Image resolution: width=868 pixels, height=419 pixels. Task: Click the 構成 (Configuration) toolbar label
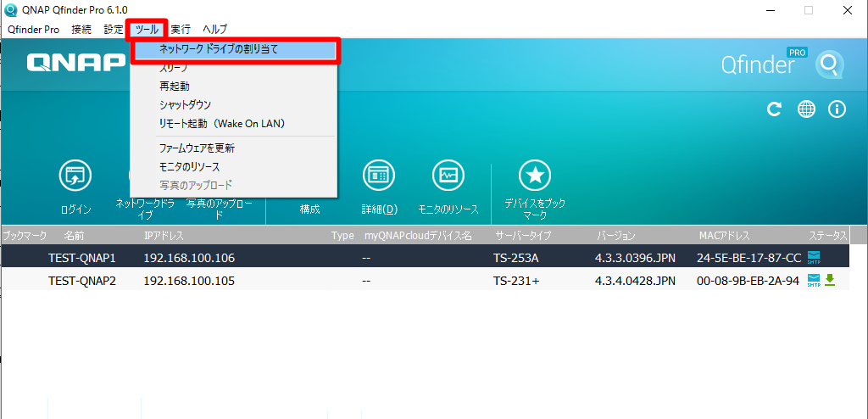(x=310, y=209)
